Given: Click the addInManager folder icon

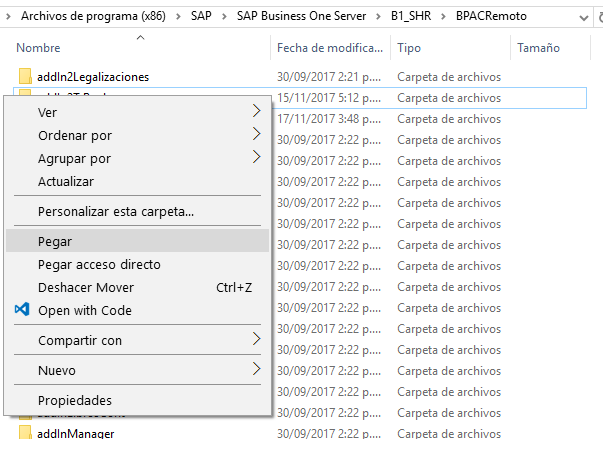Looking at the screenshot, I should [x=26, y=433].
